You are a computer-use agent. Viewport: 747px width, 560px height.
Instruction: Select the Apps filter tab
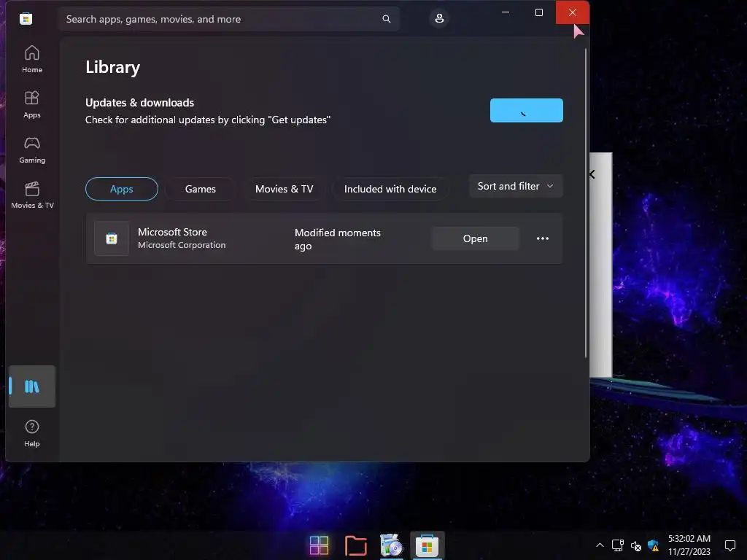(x=122, y=189)
